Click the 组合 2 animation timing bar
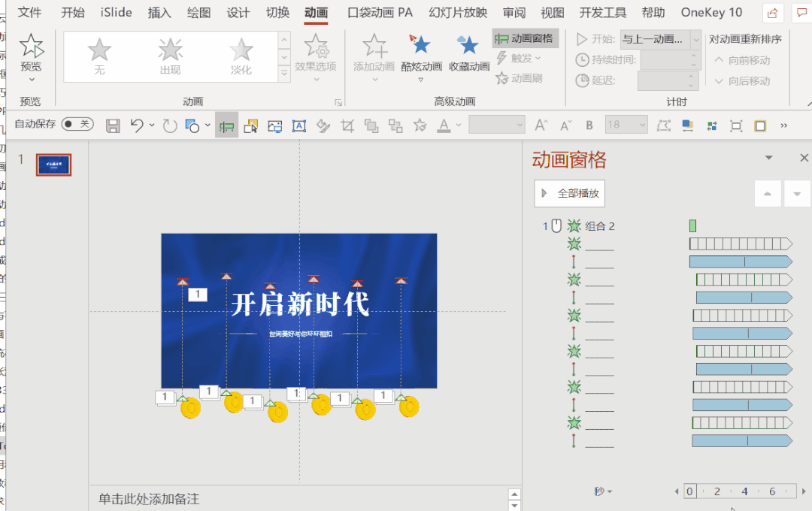Image resolution: width=812 pixels, height=511 pixels. coord(692,225)
